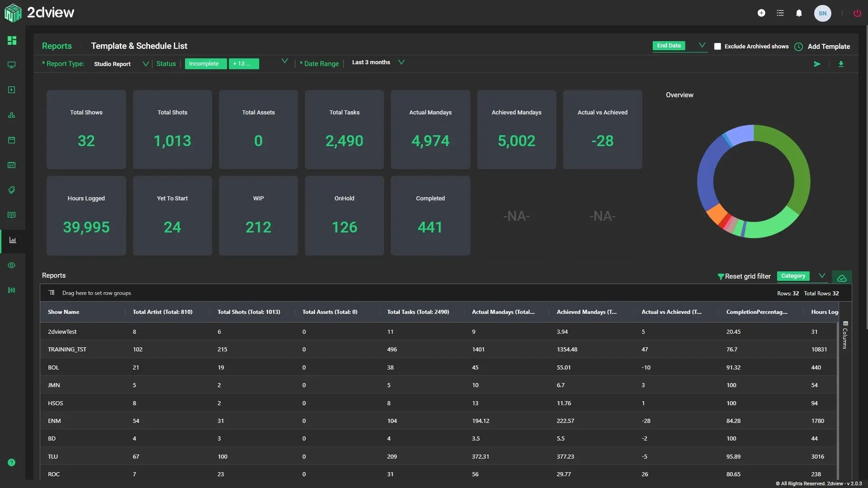Click the clock icon beside Add Template
Image resolution: width=868 pixels, height=488 pixels.
pyautogui.click(x=798, y=47)
